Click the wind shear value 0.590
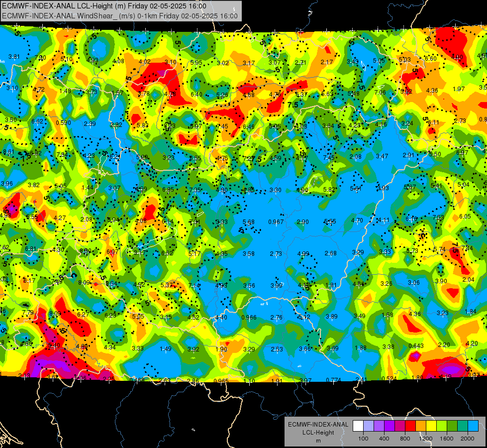Screen dimensions: 487x448 [x=63, y=123]
